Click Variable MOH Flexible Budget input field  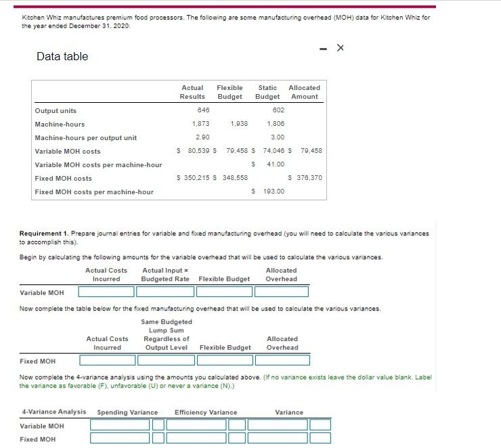224,292
